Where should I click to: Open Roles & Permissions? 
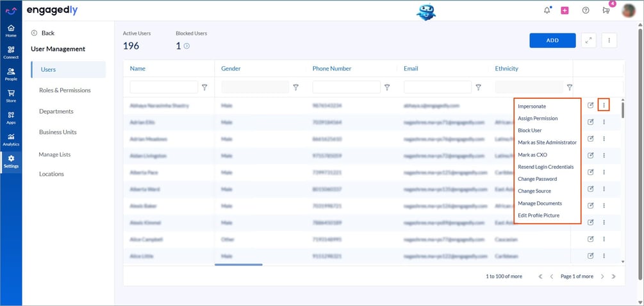65,90
